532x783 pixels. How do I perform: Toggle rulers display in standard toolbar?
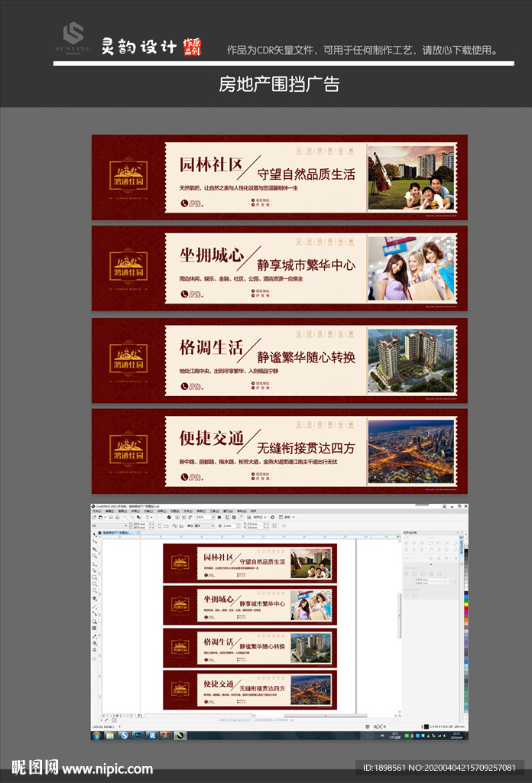point(228,518)
